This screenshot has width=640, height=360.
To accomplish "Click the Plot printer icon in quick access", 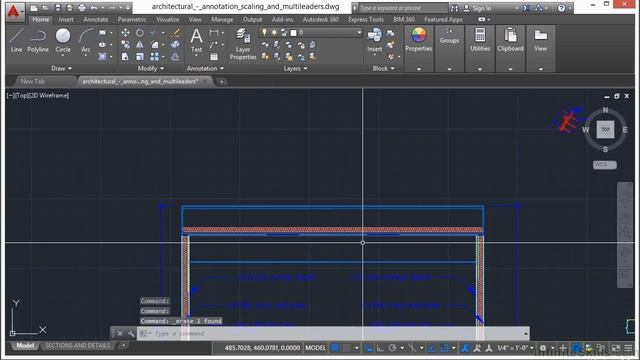I will tap(82, 8).
